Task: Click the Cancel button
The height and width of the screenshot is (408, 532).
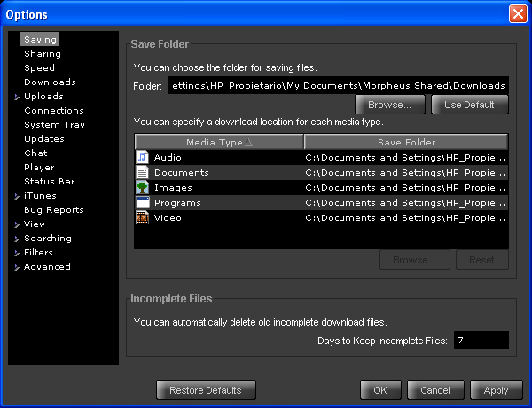Action: tap(435, 390)
